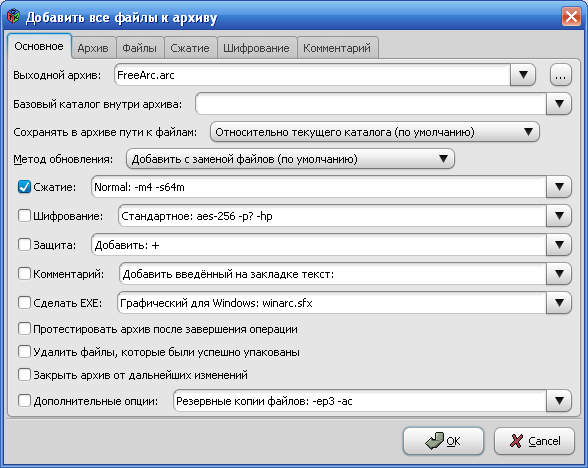Viewport: 588px width, 468px height.
Task: Enable the Защита protection checkbox
Action: pos(24,245)
